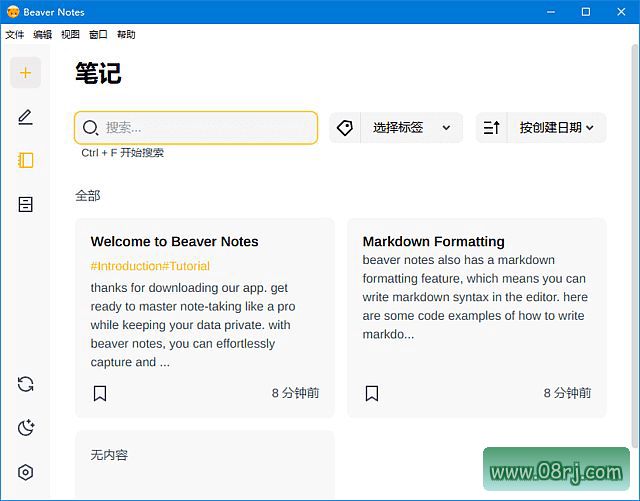Toggle dark mode moon icon

tap(26, 428)
